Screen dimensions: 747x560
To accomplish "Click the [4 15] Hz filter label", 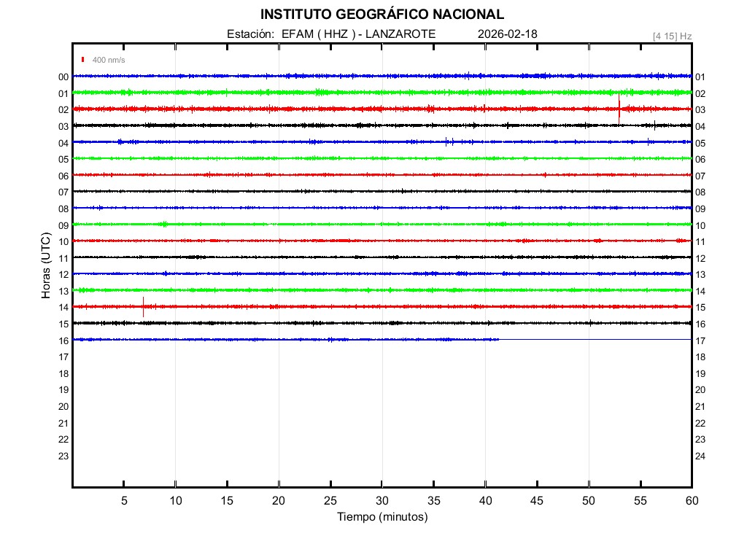I will (x=672, y=36).
